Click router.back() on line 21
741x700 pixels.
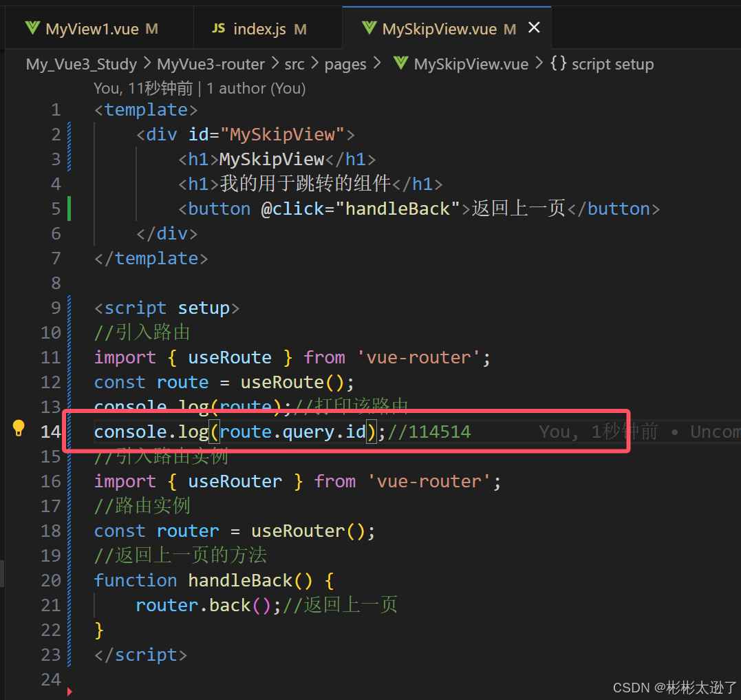[203, 606]
